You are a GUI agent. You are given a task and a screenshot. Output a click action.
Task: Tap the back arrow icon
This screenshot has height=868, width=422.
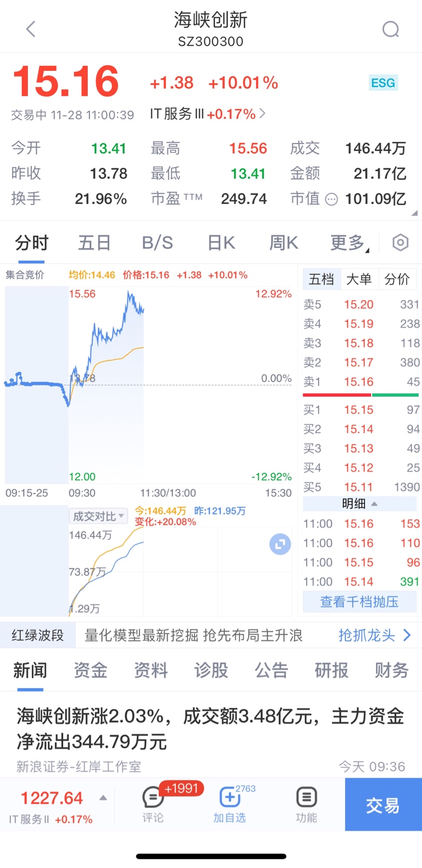tap(31, 29)
